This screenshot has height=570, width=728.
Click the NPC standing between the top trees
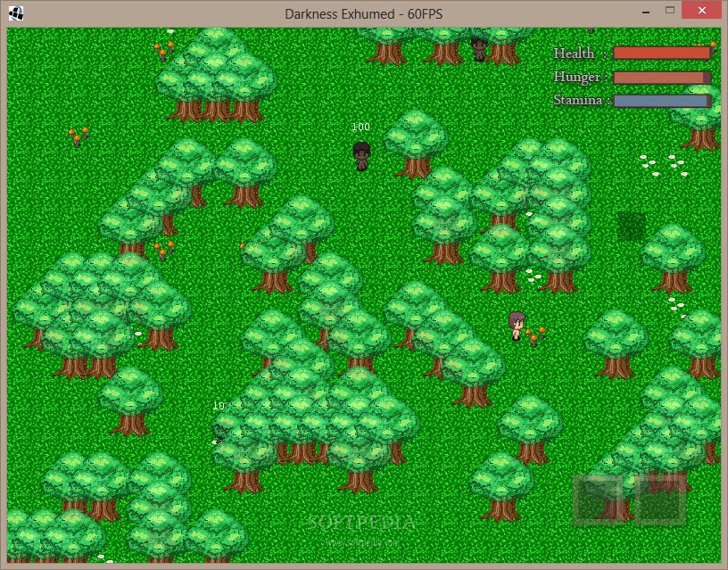pos(479,48)
